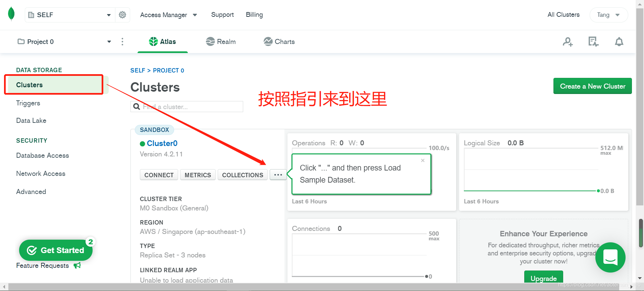Open the SELF organization dropdown

70,15
